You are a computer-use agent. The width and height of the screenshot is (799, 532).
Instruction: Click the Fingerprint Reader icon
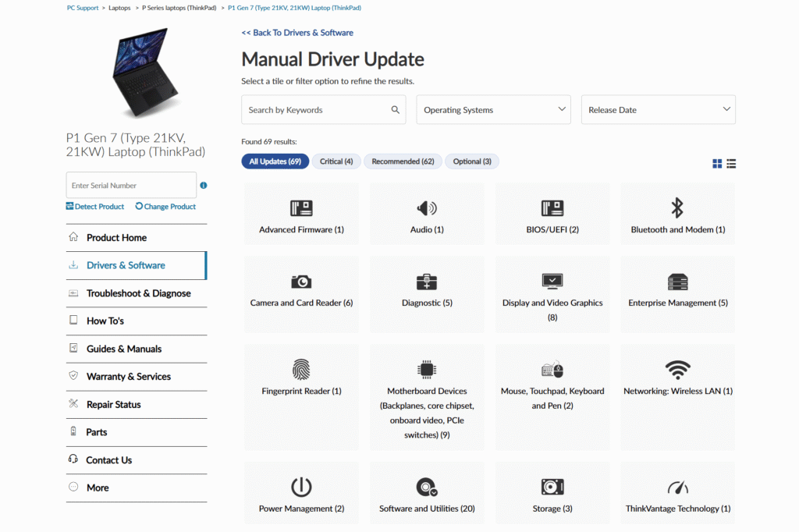click(301, 369)
